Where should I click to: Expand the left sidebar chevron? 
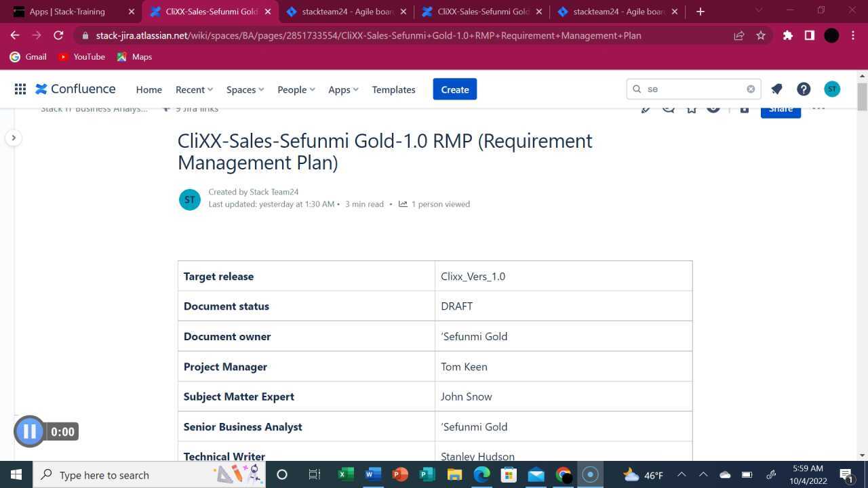[14, 138]
